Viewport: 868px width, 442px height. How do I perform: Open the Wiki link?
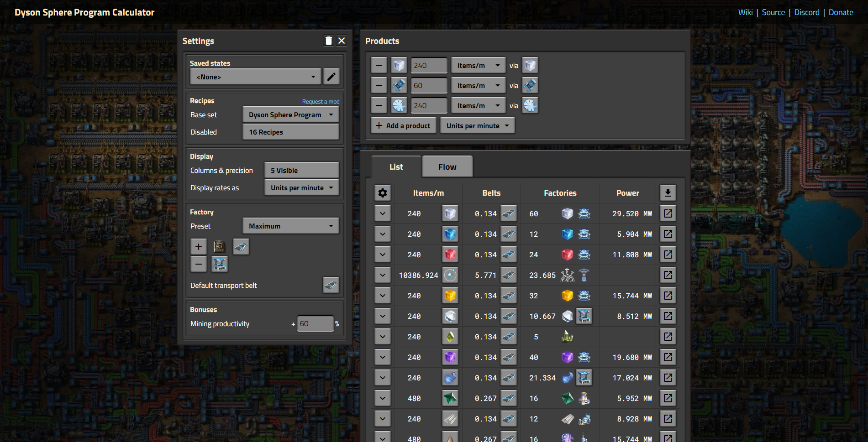745,12
